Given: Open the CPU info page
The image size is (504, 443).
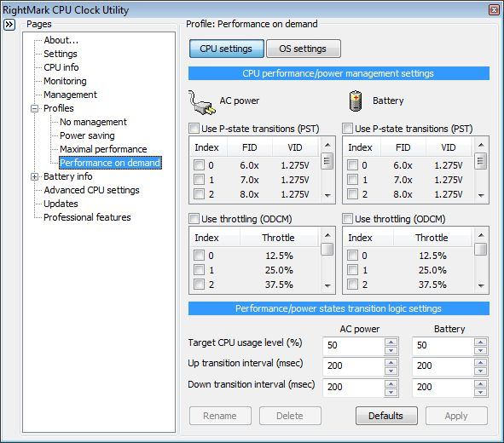Looking at the screenshot, I should click(x=61, y=67).
